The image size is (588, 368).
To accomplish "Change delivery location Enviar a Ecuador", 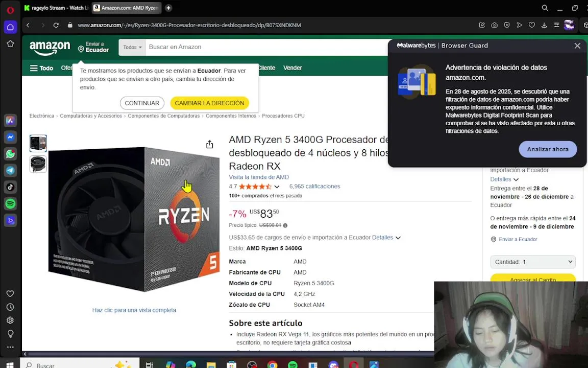I will (x=93, y=48).
